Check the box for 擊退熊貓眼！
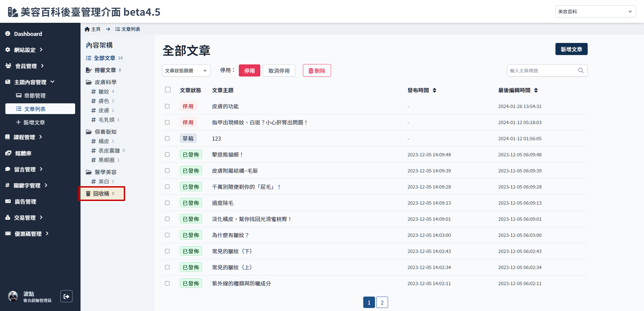The image size is (644, 311). click(x=167, y=154)
